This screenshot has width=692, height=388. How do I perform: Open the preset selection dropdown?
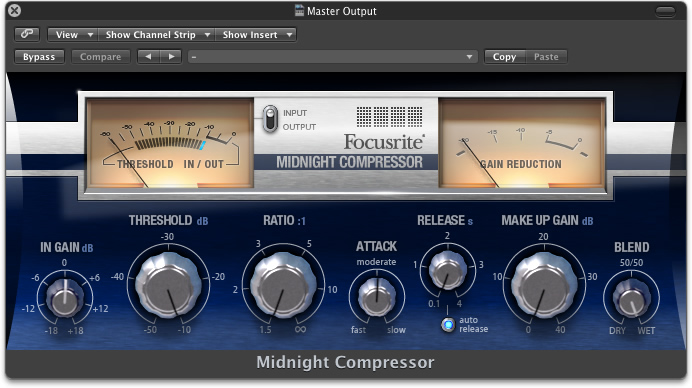pos(333,57)
